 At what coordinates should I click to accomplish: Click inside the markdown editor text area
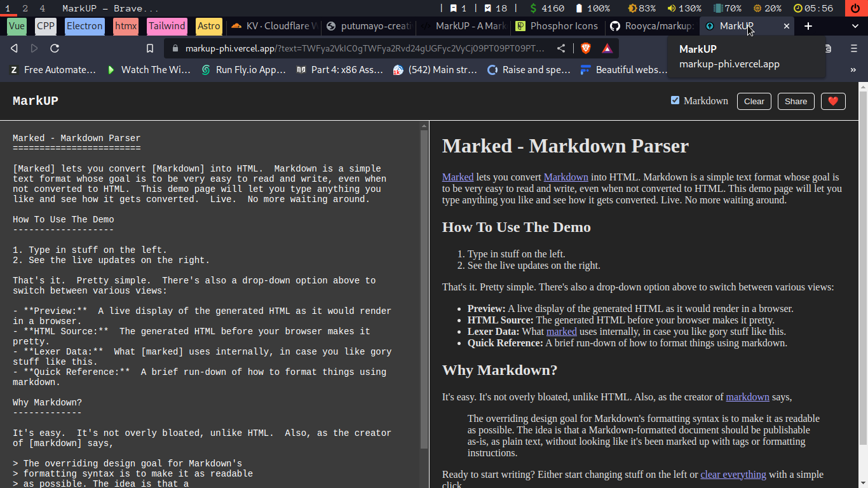pos(210,305)
